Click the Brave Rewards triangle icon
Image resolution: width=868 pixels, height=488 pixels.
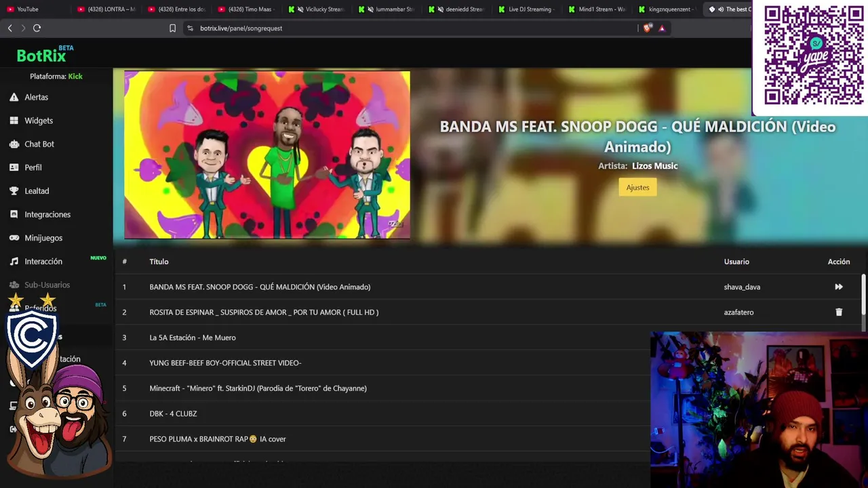[662, 28]
